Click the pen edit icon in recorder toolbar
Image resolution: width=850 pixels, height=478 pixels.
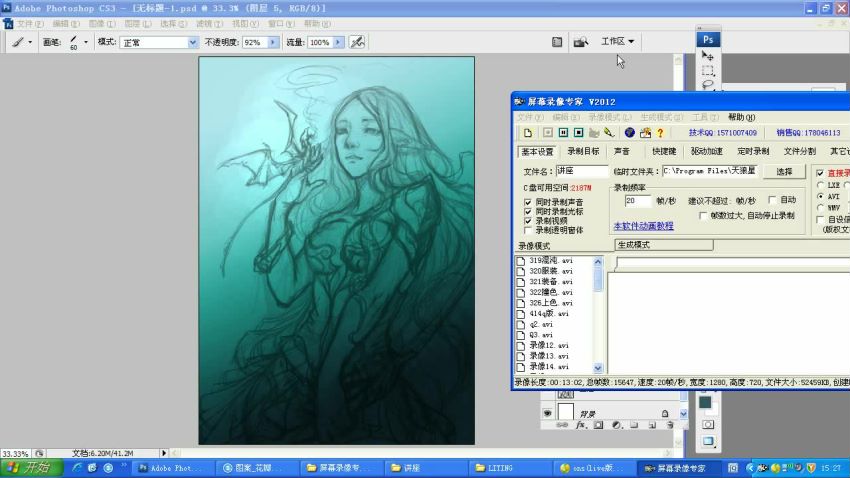(x=609, y=133)
